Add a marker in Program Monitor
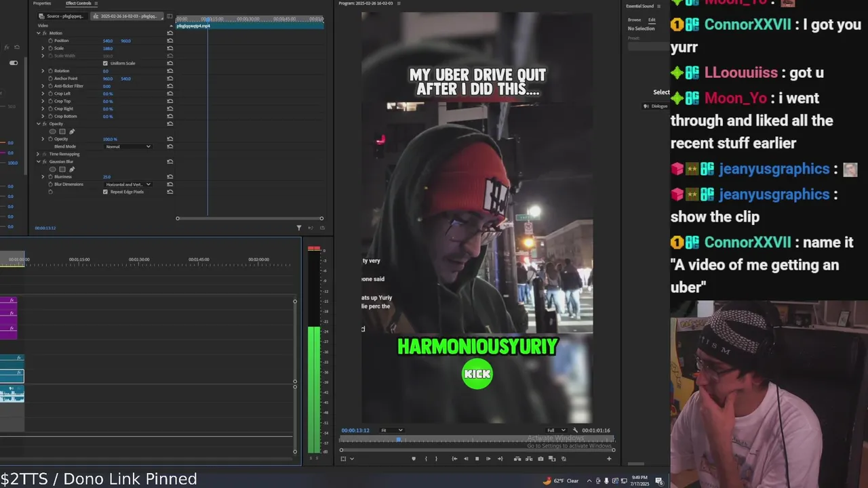 [414, 459]
